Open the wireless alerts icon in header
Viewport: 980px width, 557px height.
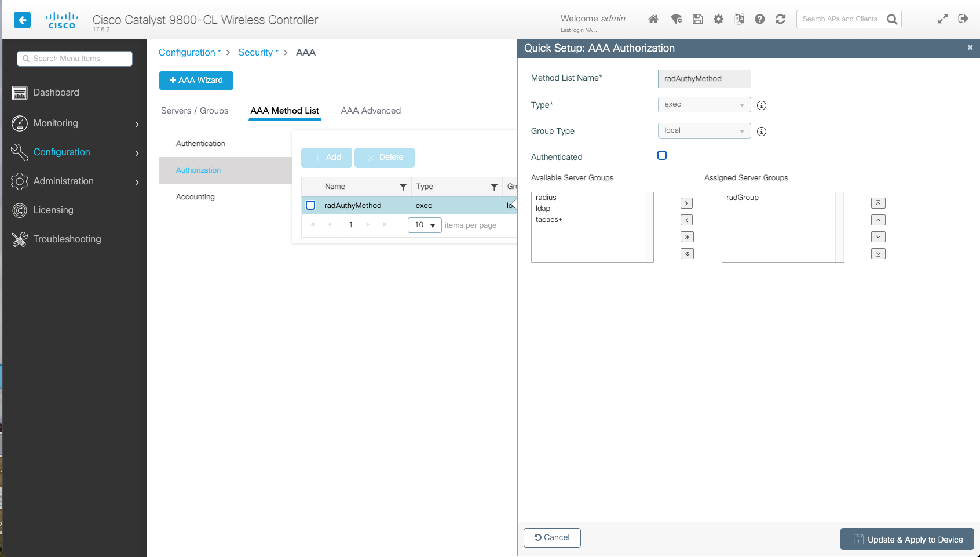click(x=676, y=19)
